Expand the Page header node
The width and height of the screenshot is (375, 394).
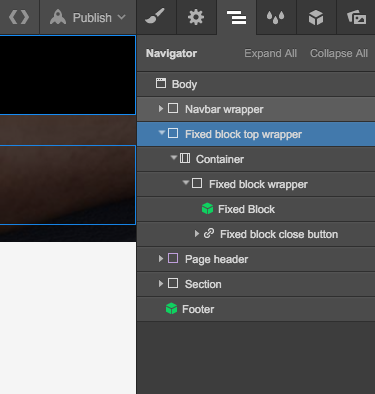(161, 258)
